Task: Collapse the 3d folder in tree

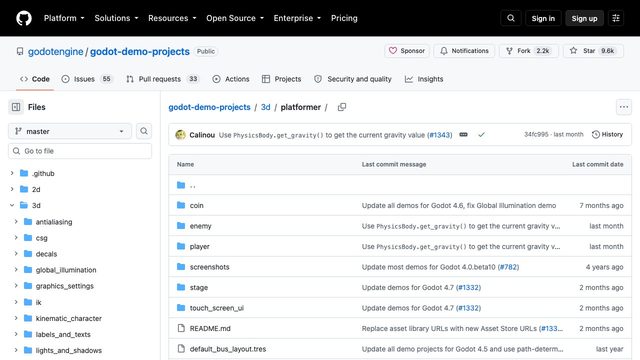Action: click(12, 205)
